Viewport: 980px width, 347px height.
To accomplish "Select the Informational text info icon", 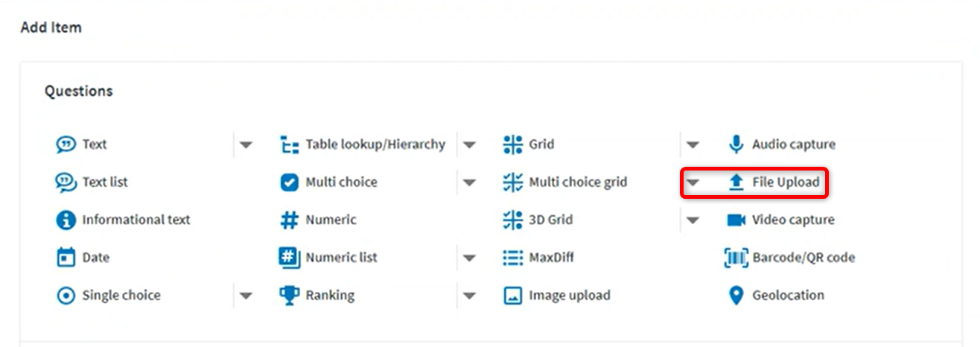I will tap(66, 220).
